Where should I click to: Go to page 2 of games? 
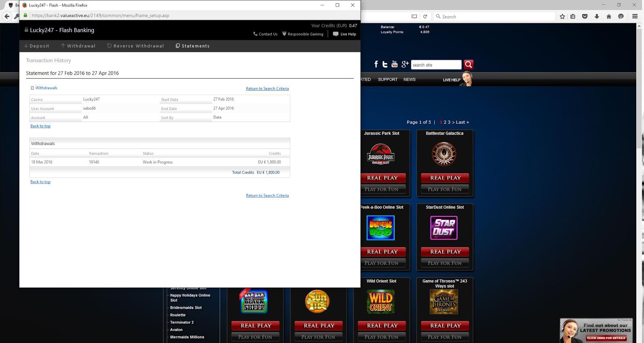[445, 122]
